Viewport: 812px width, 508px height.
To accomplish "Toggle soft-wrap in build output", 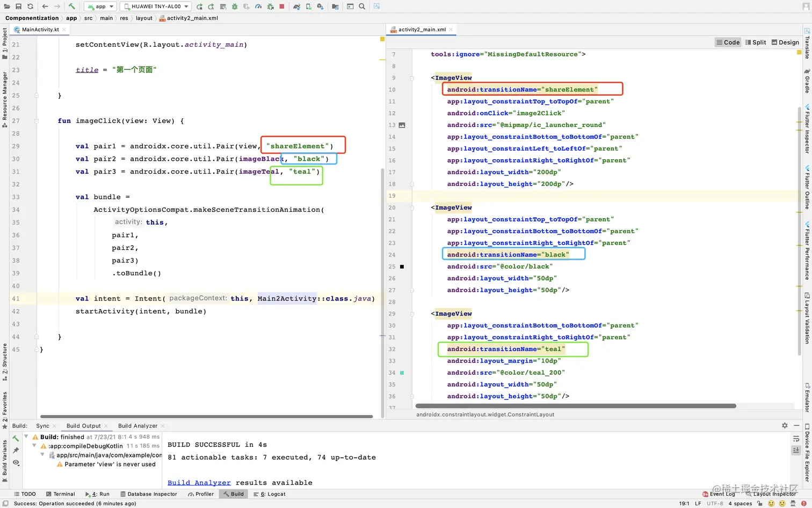I will coord(796,439).
